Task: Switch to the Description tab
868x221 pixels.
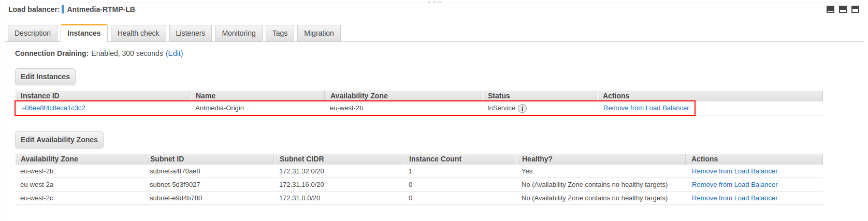Action: click(33, 33)
